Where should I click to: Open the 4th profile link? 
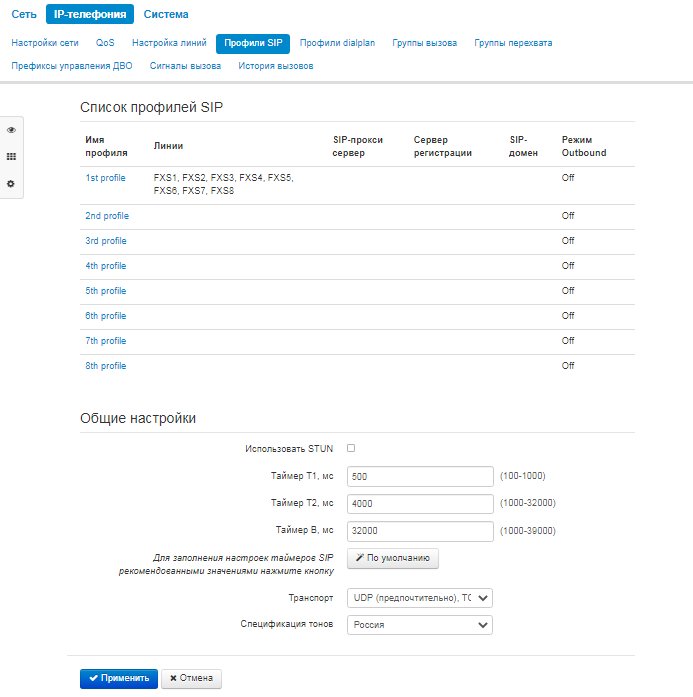point(106,266)
